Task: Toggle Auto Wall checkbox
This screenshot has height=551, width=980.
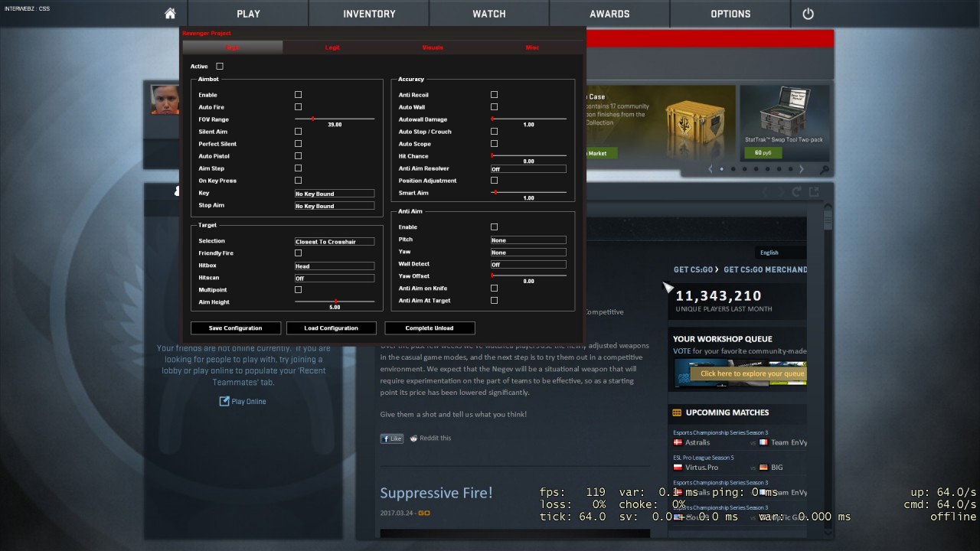Action: 495,107
